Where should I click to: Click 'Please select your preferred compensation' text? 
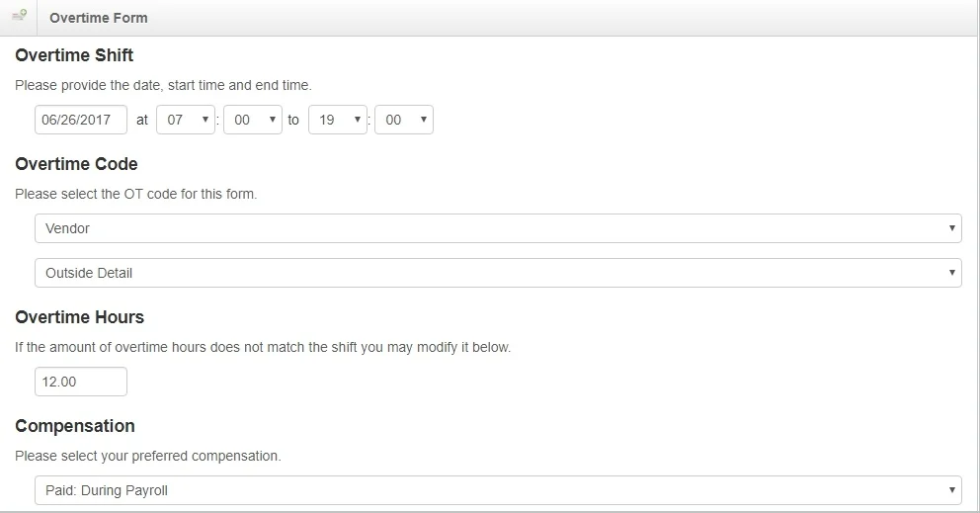click(148, 456)
